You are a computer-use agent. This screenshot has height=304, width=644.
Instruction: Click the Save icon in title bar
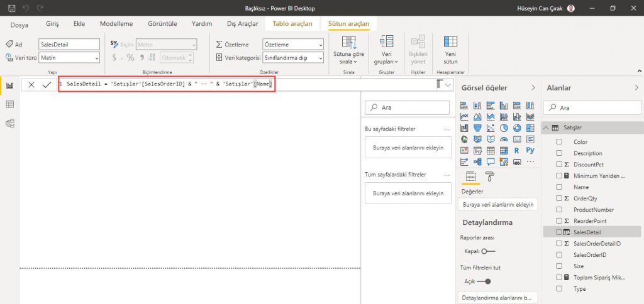12,8
